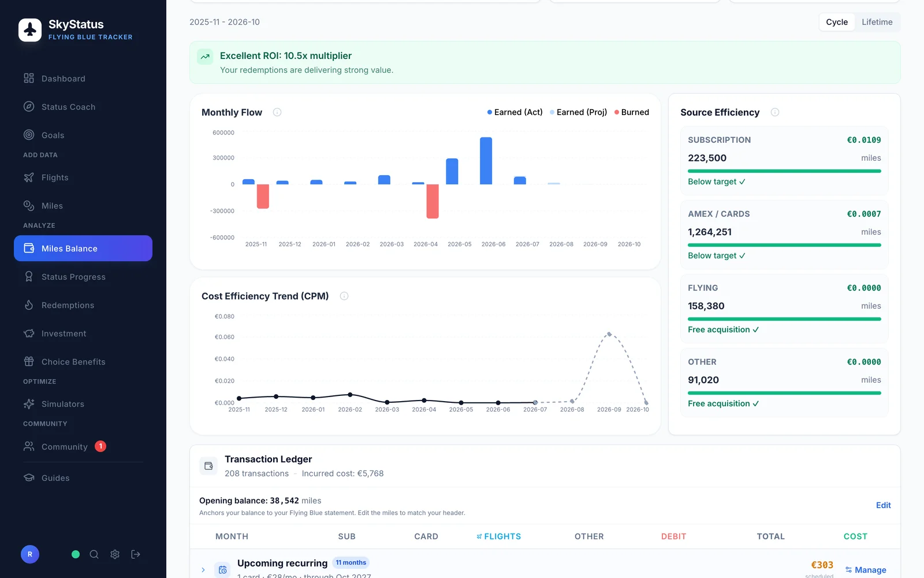Viewport: 924px width, 578px height.
Task: Select the Miles Balance menu item
Action: point(83,249)
